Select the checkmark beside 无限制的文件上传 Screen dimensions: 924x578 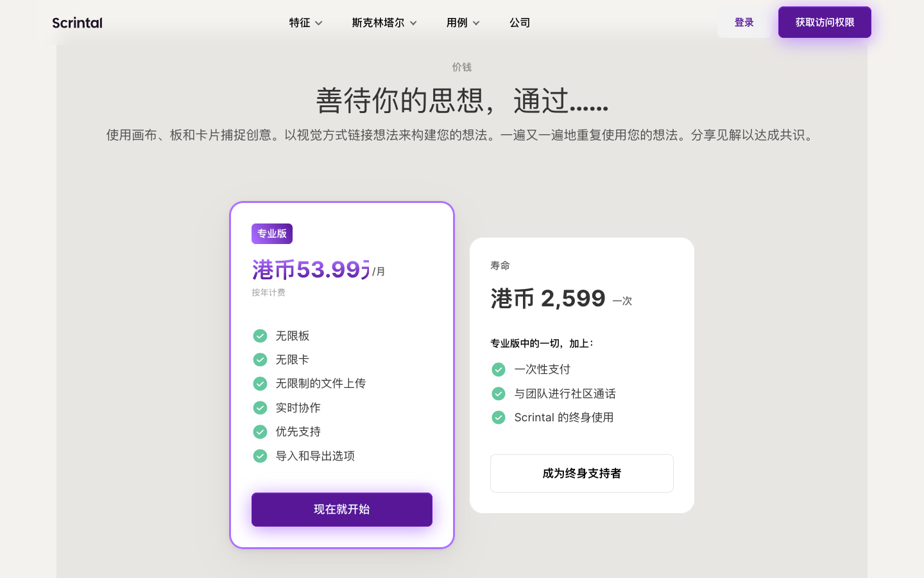260,383
